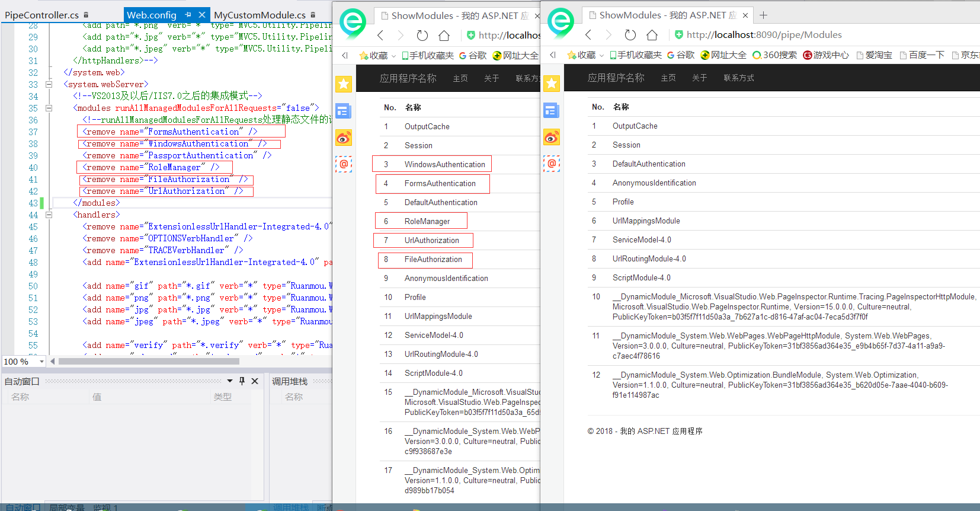Open the 100 % zoom dropdown in editor
Screen dimensions: 980x511
tap(41, 362)
